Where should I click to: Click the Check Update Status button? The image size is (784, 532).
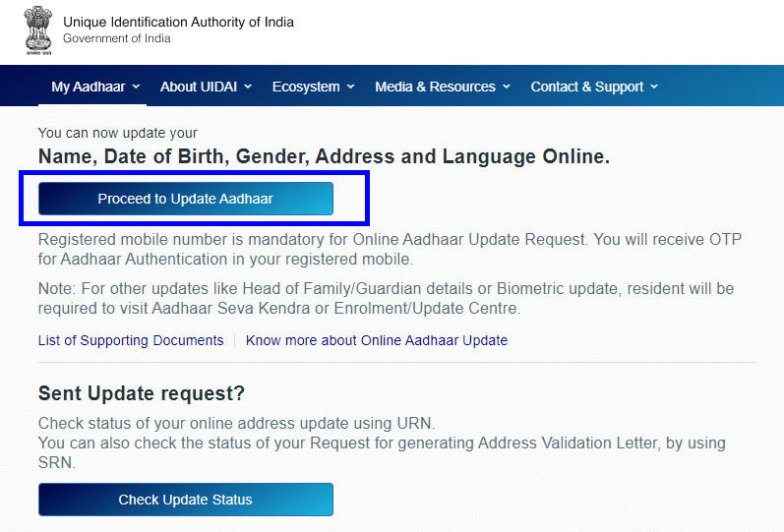(x=186, y=500)
